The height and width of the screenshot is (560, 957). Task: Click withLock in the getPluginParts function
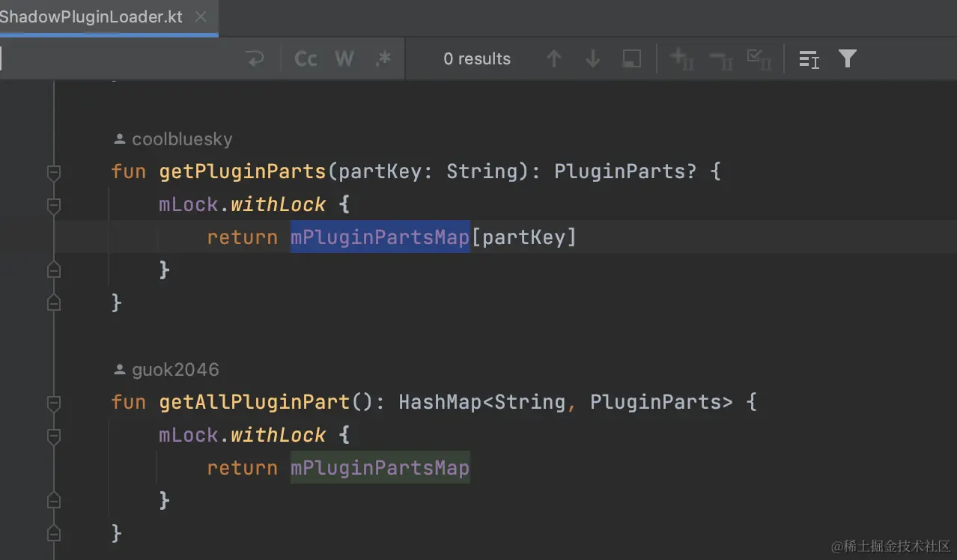pos(279,204)
